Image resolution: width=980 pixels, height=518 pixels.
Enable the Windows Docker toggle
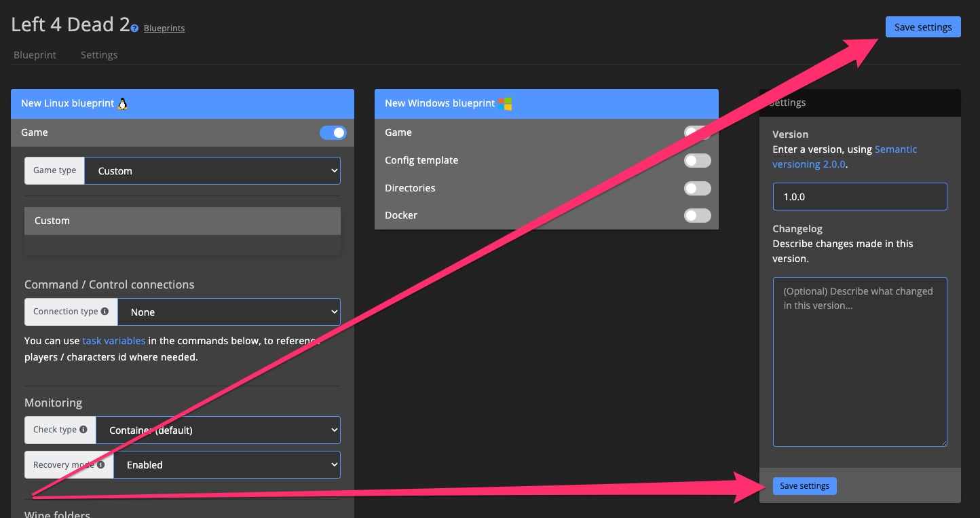coord(697,215)
